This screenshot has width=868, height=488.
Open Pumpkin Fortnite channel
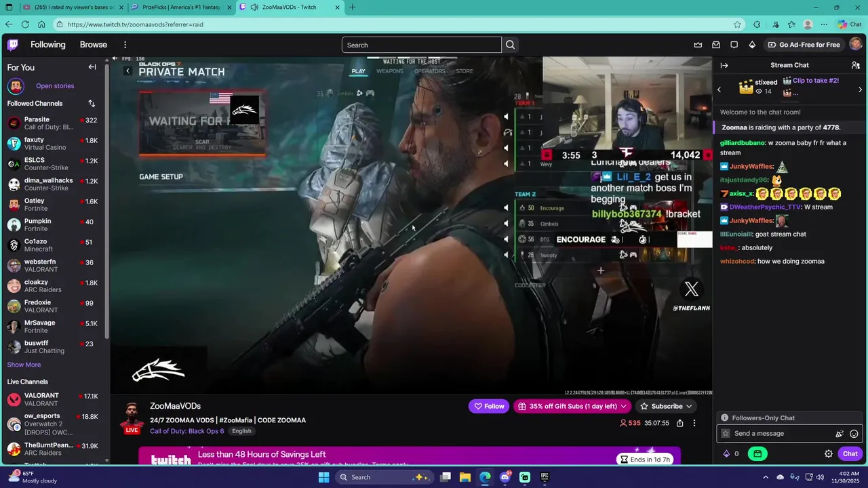coord(52,225)
